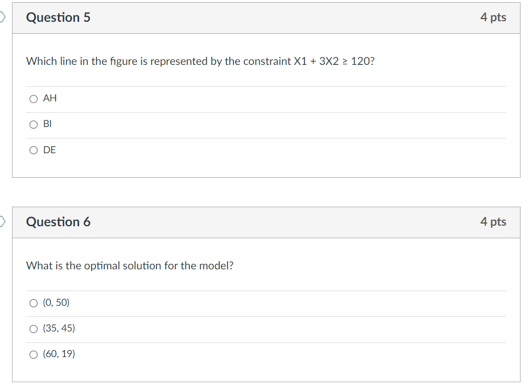The width and height of the screenshot is (532, 392).
Task: Click the AH answer label text
Action: coord(49,98)
